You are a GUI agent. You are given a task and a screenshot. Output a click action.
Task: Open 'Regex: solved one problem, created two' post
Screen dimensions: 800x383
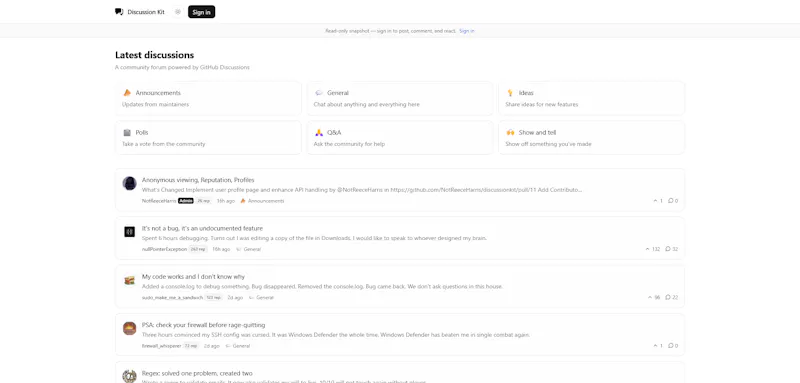pos(197,373)
